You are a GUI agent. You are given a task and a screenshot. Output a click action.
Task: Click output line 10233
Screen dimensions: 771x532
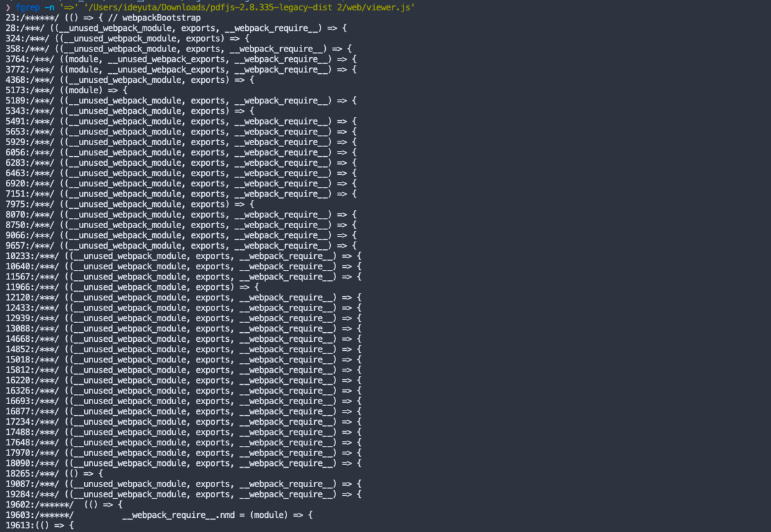click(184, 256)
